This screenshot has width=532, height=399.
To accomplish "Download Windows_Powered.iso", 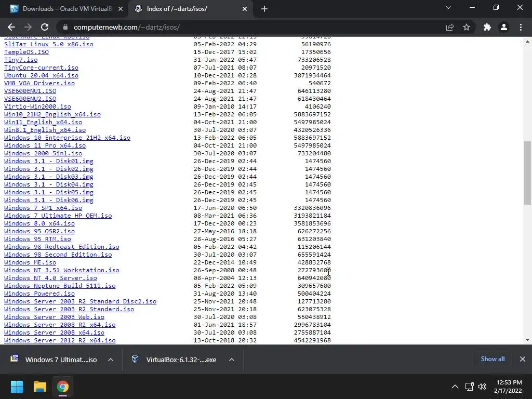I will [x=39, y=294].
